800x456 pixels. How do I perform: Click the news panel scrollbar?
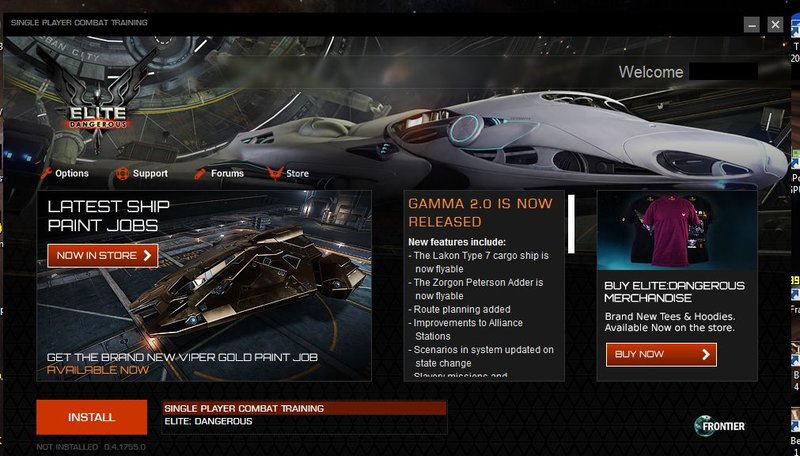(571, 224)
